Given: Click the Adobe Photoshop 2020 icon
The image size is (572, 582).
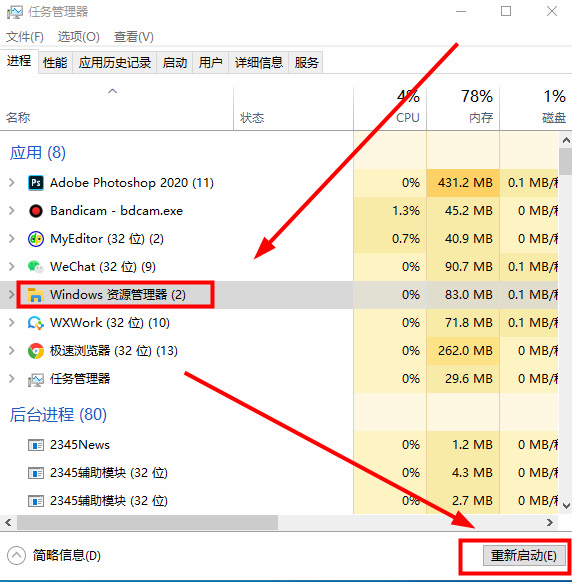Looking at the screenshot, I should pos(36,183).
